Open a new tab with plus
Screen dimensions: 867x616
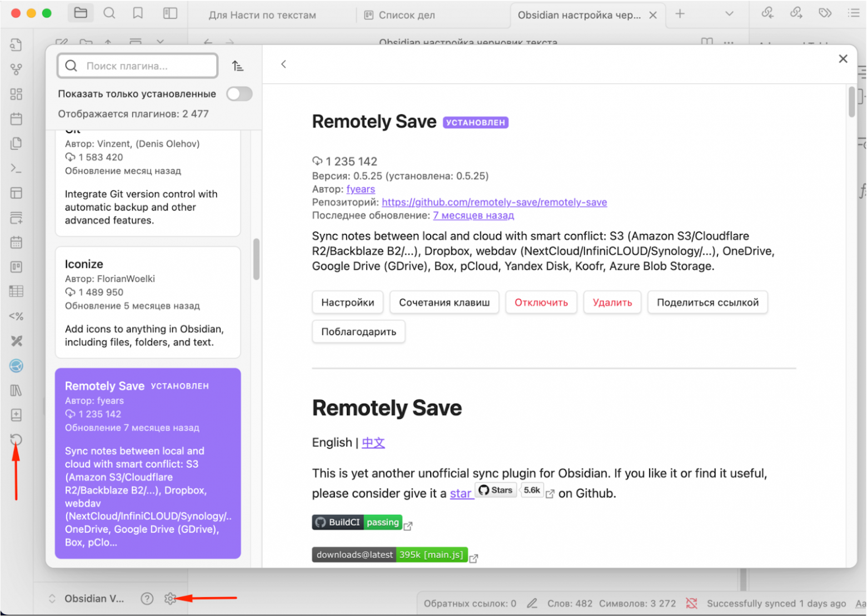click(680, 14)
